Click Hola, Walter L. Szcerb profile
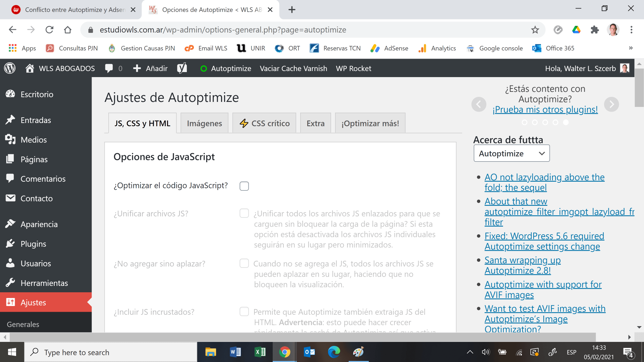The height and width of the screenshot is (362, 644). pyautogui.click(x=587, y=68)
